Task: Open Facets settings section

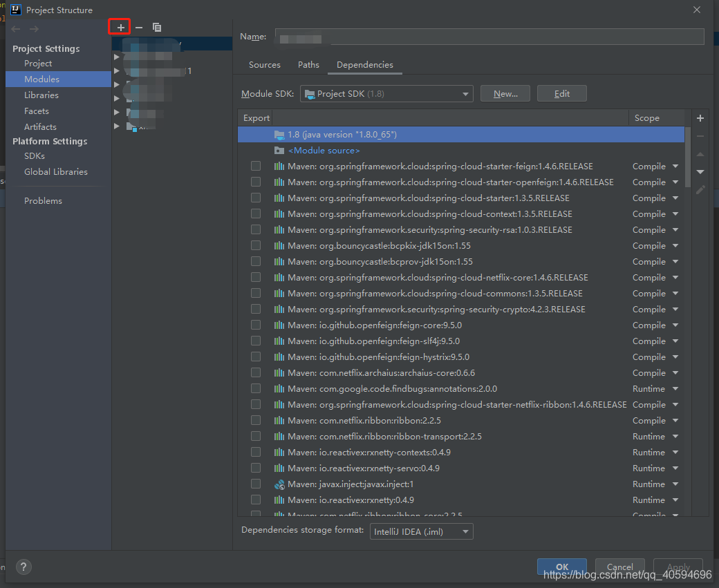Action: (x=37, y=111)
